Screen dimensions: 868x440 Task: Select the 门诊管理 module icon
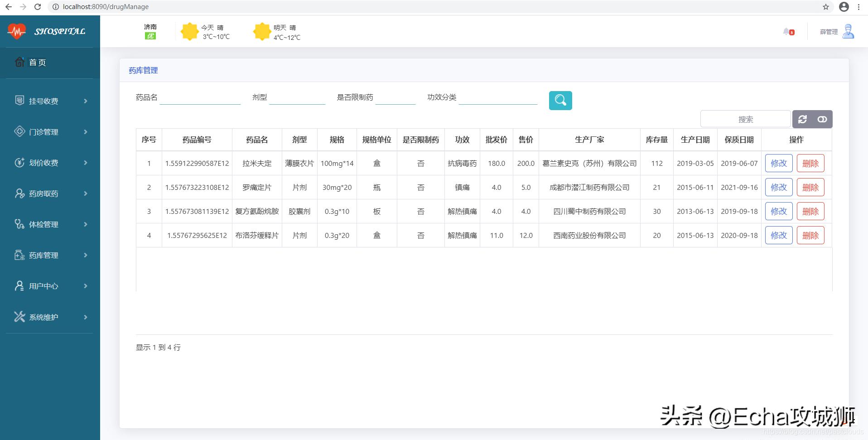click(19, 131)
